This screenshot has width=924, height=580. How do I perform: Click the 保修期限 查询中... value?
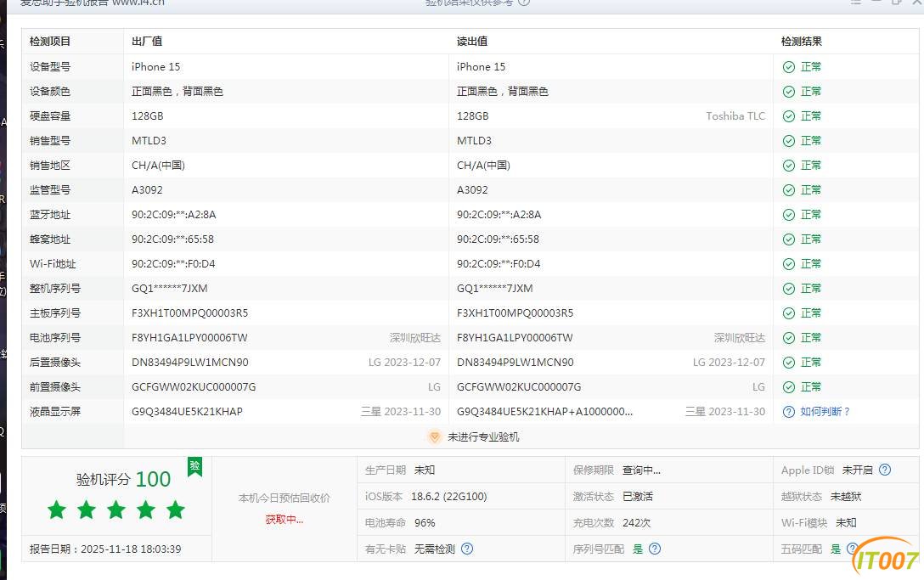[641, 470]
